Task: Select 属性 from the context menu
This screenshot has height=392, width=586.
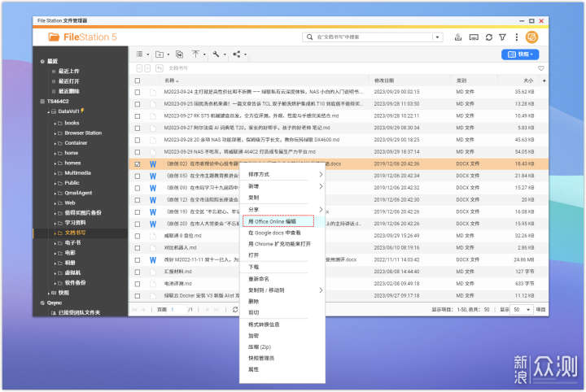Action: click(x=253, y=369)
